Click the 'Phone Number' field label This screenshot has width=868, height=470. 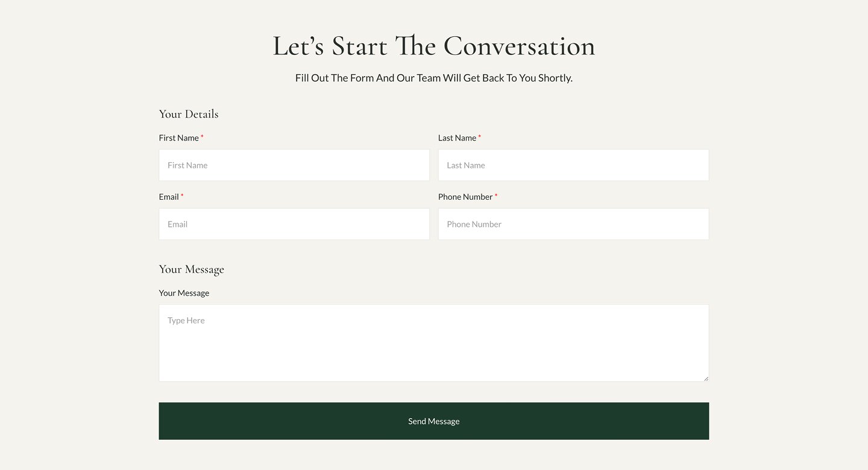pos(465,197)
